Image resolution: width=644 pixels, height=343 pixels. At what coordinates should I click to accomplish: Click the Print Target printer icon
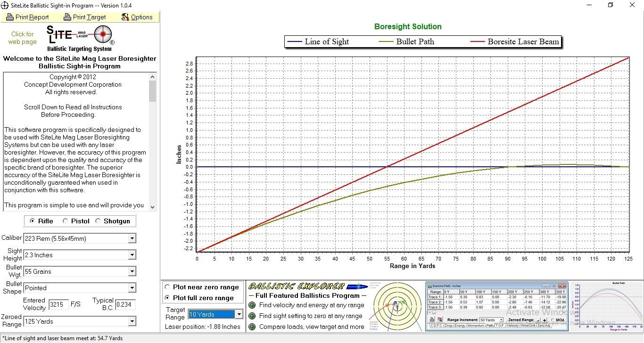[67, 17]
